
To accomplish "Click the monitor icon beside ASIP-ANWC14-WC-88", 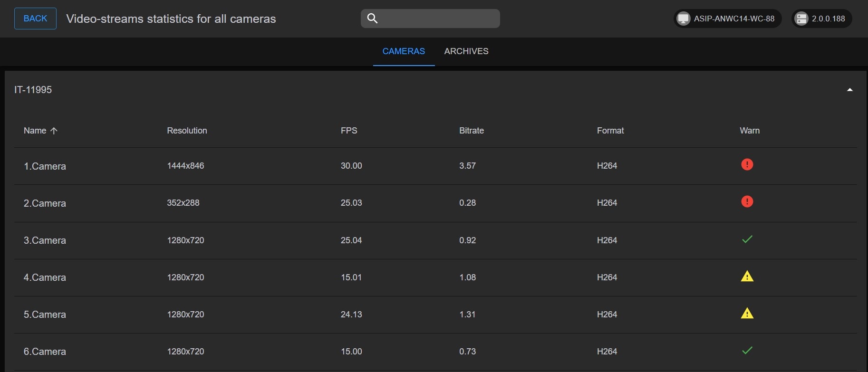I will [683, 19].
